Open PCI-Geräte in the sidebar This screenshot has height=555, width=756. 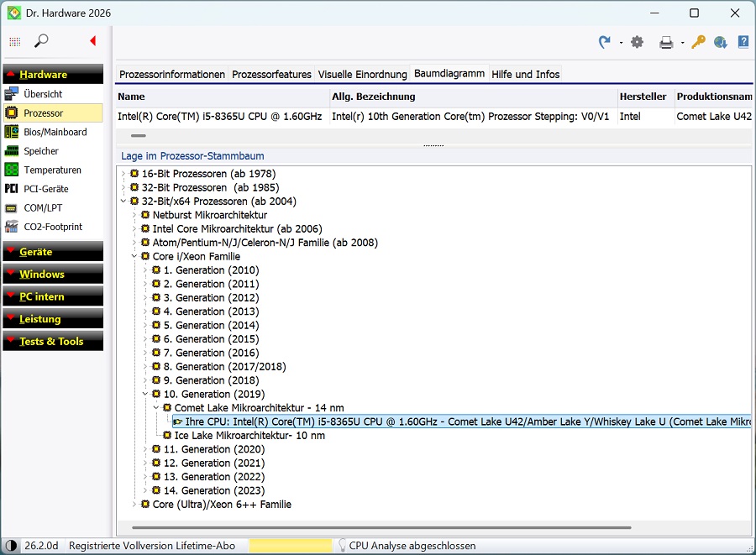pyautogui.click(x=53, y=189)
